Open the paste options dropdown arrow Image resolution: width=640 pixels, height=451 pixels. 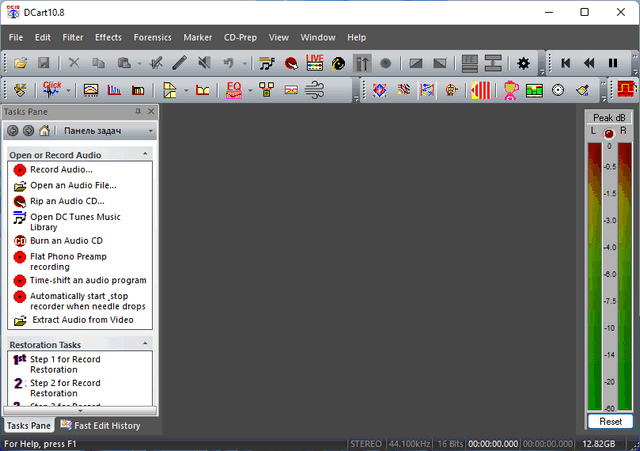coord(139,63)
